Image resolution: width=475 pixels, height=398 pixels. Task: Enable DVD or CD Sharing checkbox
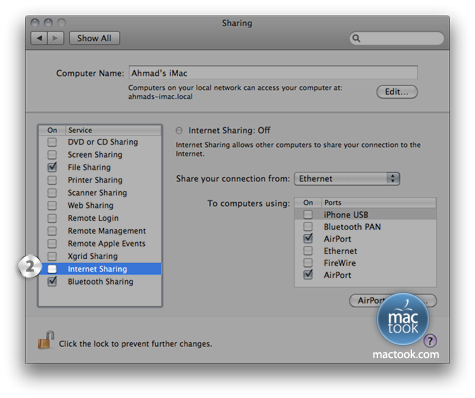[52, 142]
